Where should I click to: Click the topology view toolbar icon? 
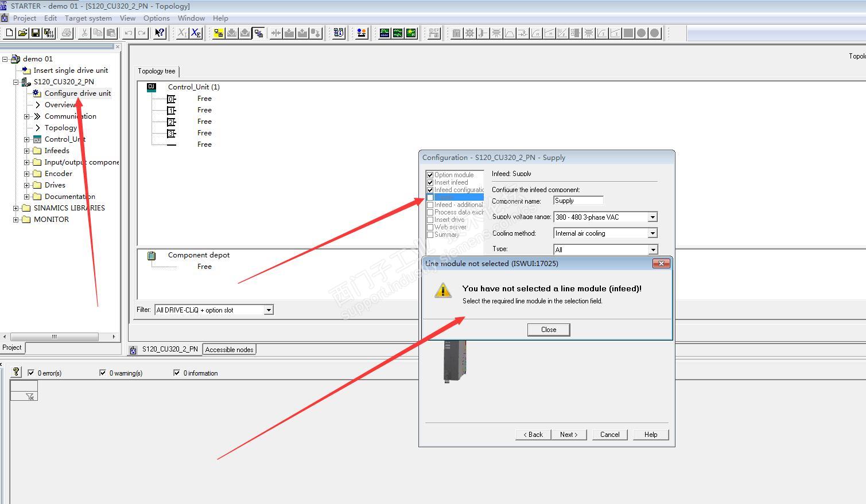point(258,33)
